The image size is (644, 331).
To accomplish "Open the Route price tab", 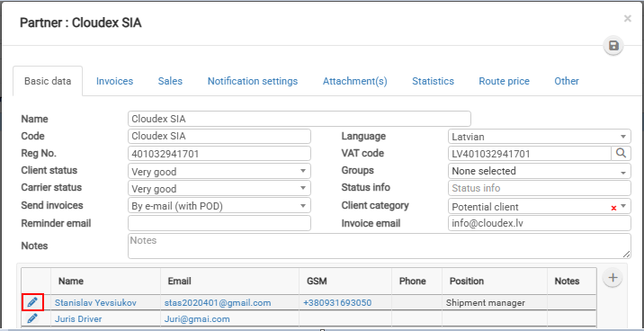I will pyautogui.click(x=504, y=81).
